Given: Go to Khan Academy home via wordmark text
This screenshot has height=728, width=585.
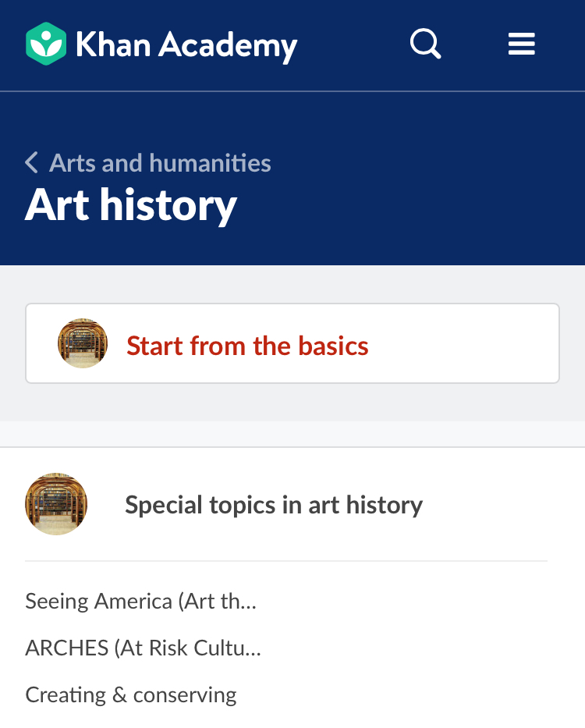Looking at the screenshot, I should point(186,44).
